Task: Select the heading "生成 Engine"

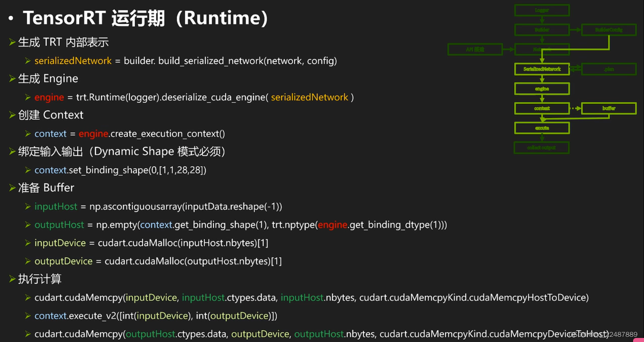Action: (x=48, y=78)
